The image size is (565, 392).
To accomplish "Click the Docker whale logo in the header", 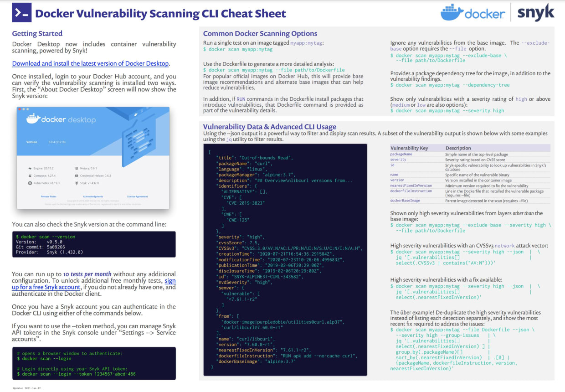I will (452, 13).
